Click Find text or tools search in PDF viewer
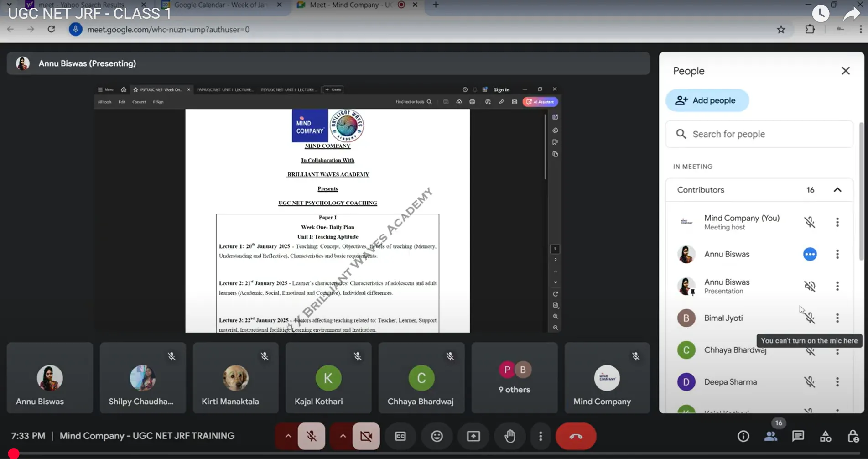Viewport: 868px width, 459px height. [413, 102]
